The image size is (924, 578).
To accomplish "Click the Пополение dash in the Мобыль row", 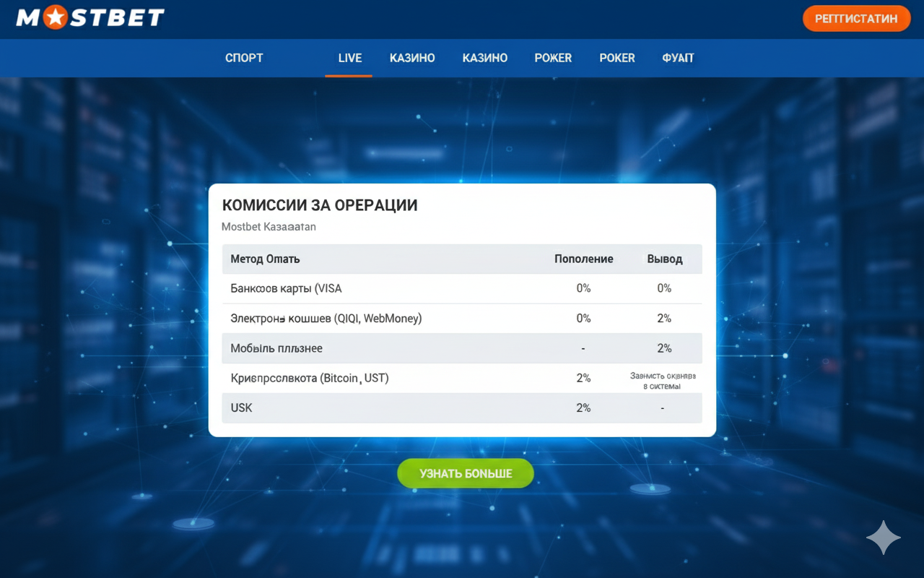I will (583, 348).
